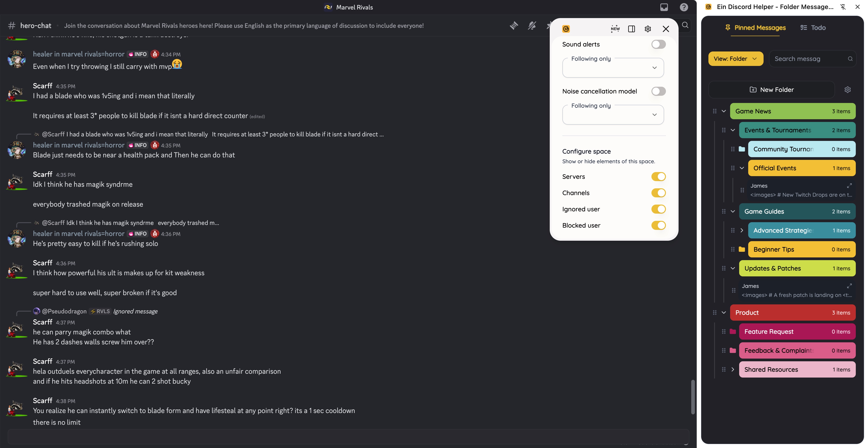The width and height of the screenshot is (868, 448).
Task: Click the New Folder button
Action: (771, 90)
